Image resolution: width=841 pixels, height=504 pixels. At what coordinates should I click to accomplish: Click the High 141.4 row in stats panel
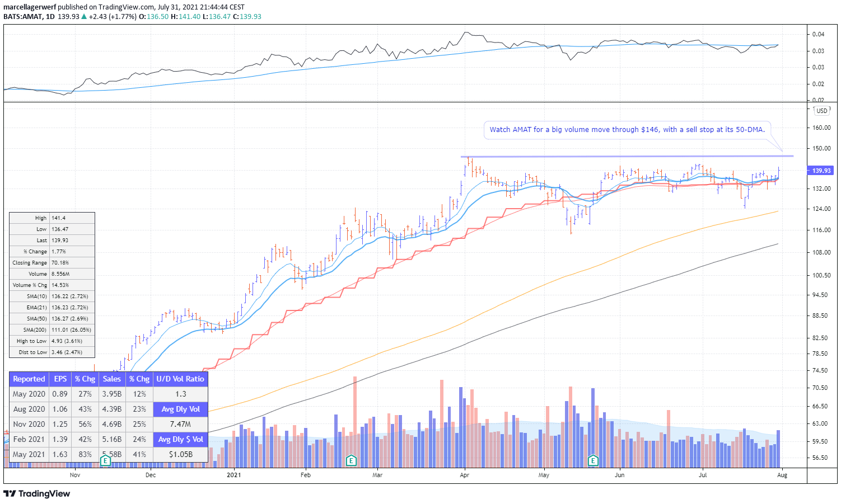(52, 218)
